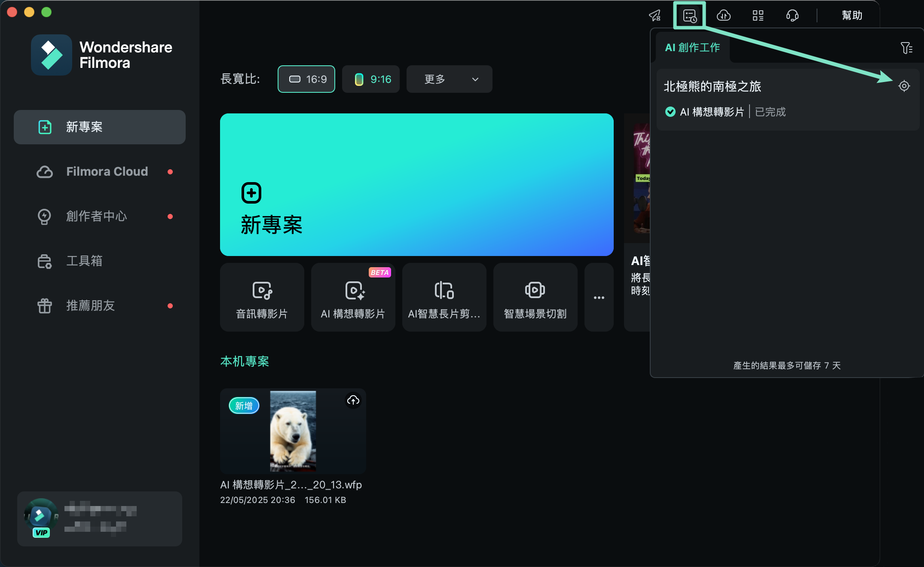This screenshot has width=924, height=567.
Task: Expand the 更多 aspect ratio dropdown
Action: point(450,79)
